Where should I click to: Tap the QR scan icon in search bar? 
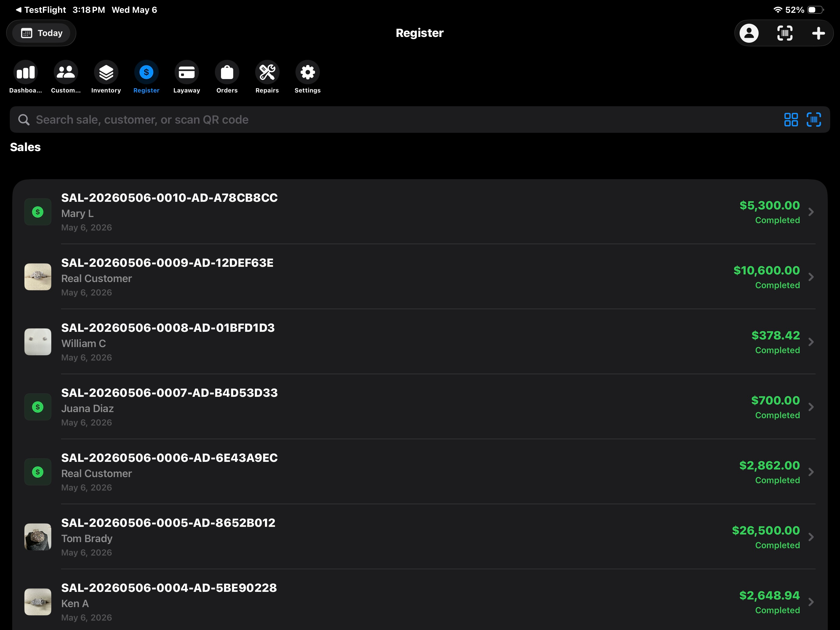814,120
